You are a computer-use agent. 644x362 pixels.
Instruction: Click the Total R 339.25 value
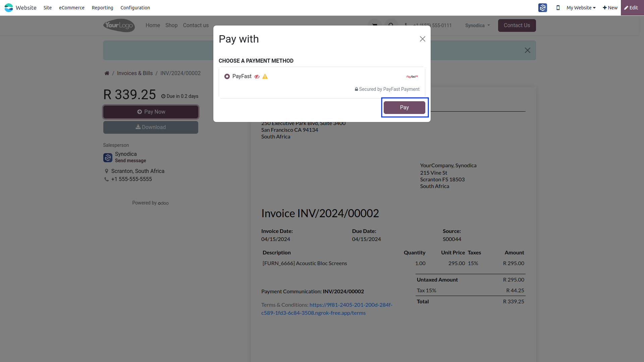click(514, 302)
